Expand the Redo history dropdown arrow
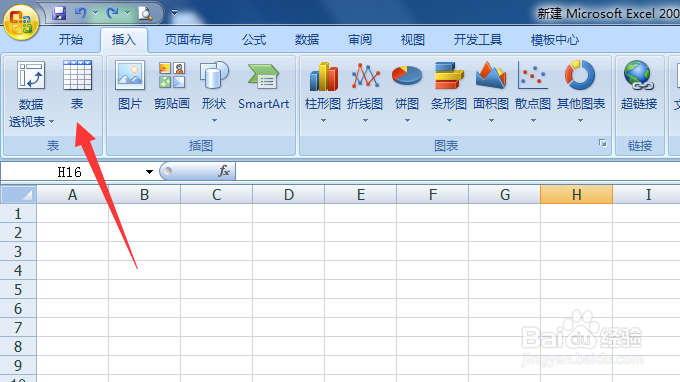Viewport: 680px width, 382px height. point(128,13)
